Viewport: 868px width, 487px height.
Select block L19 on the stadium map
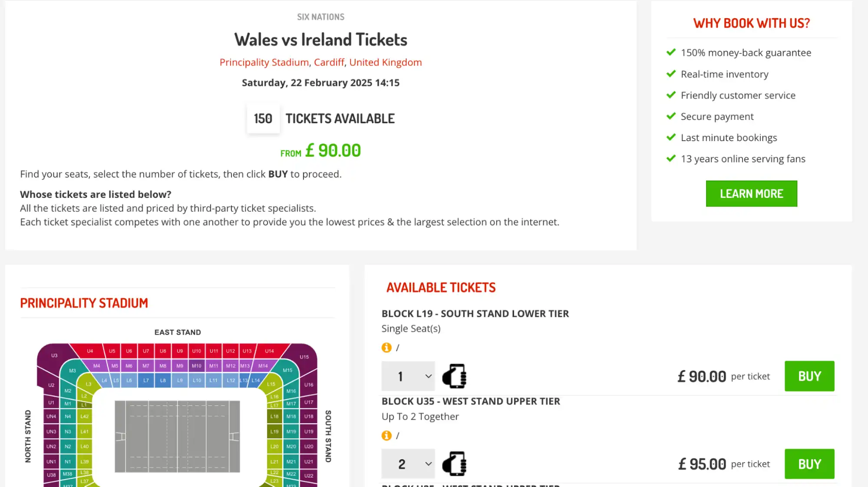coord(274,431)
